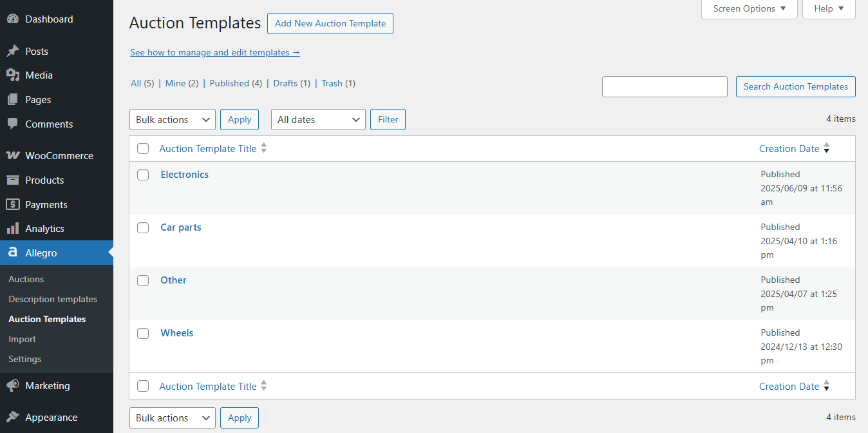
Task: Open the Payments menu item
Action: pyautogui.click(x=57, y=204)
